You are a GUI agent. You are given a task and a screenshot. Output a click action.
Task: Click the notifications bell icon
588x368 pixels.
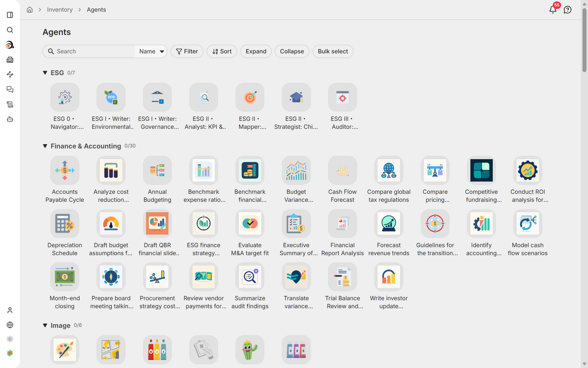click(x=553, y=9)
